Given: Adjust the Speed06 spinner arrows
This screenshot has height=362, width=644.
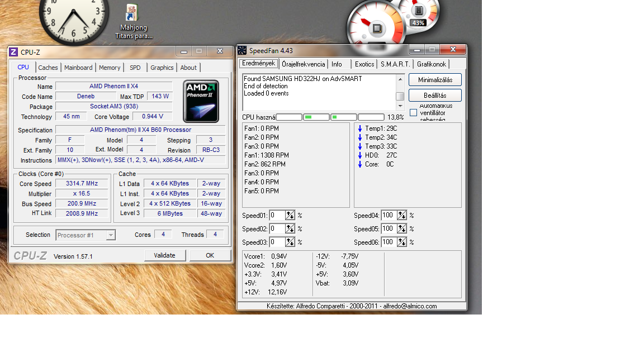Looking at the screenshot, I should pyautogui.click(x=402, y=242).
